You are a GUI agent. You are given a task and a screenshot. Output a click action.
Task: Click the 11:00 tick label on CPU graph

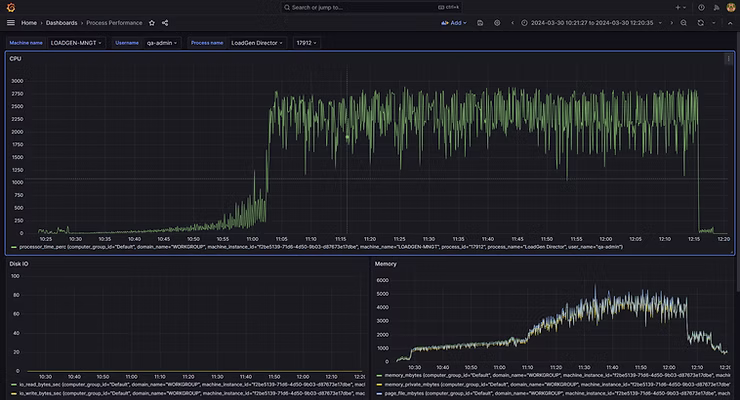pos(252,239)
